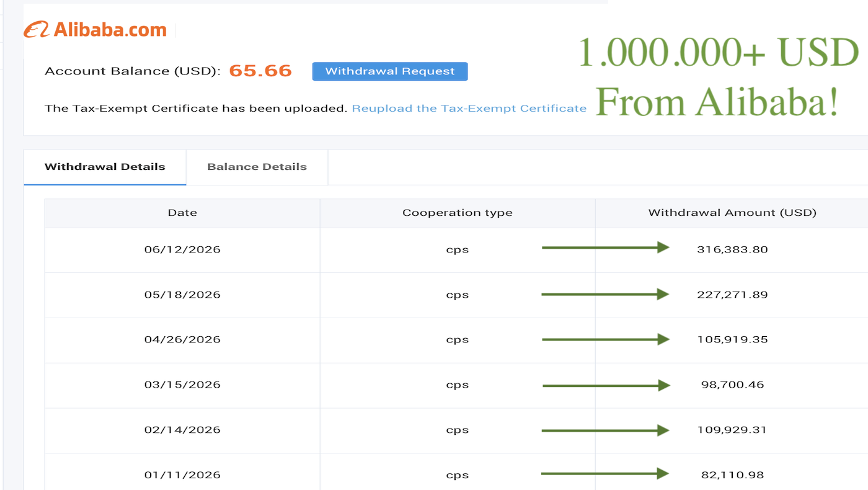Screen dimensions: 868x490
Task: Click cps in the 03/15/2026 row
Action: 458,385
